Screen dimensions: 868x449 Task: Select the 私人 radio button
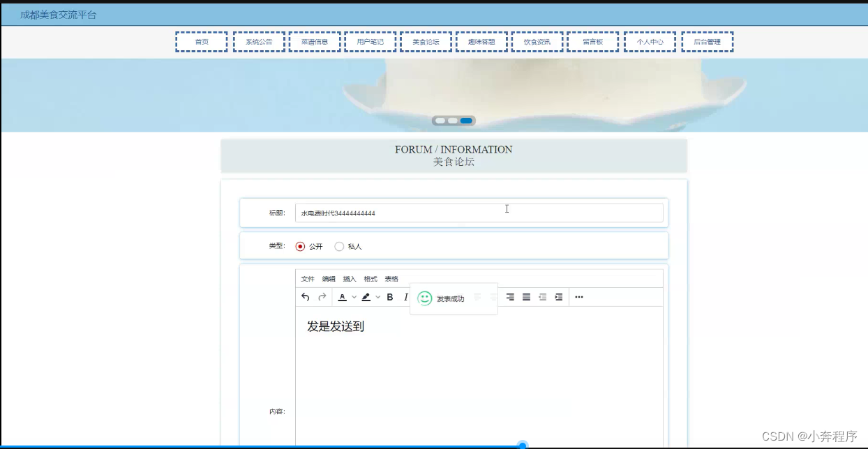tap(339, 246)
